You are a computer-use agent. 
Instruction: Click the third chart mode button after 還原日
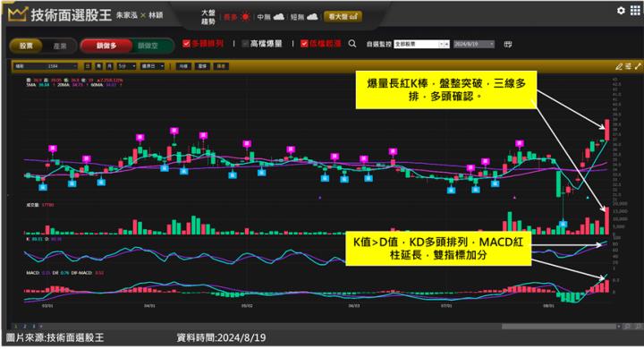221,66
